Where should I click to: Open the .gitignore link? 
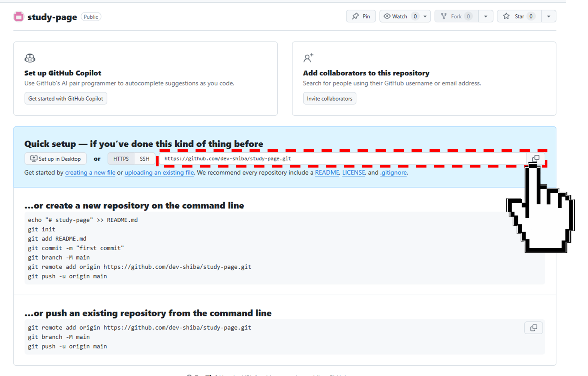coord(393,172)
